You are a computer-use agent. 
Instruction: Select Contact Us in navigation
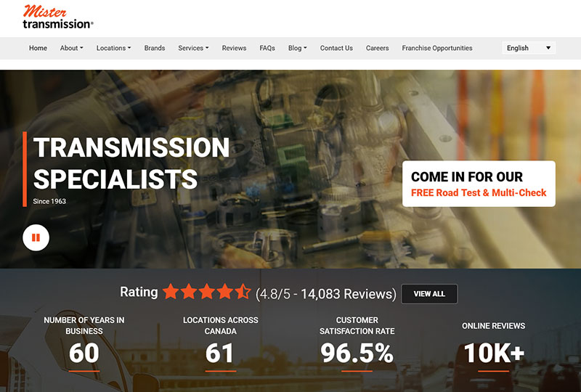tap(336, 48)
